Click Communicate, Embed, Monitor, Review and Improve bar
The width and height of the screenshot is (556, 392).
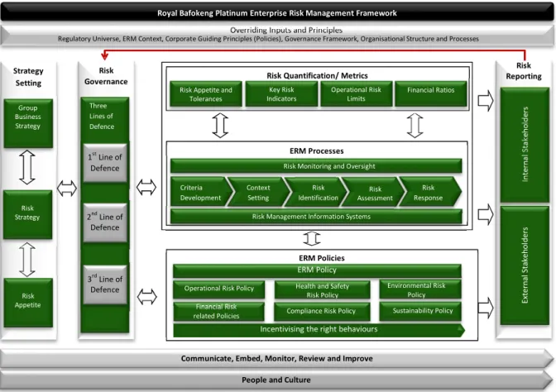tap(277, 358)
